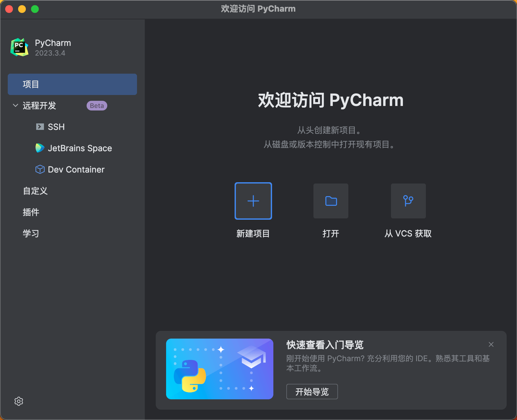Click the Python tour banner thumbnail
This screenshot has height=420, width=517.
[x=220, y=369]
